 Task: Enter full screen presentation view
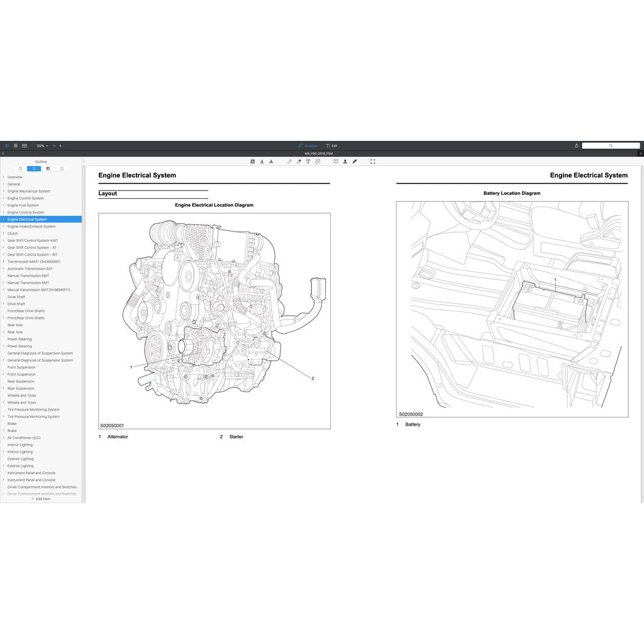372,161
